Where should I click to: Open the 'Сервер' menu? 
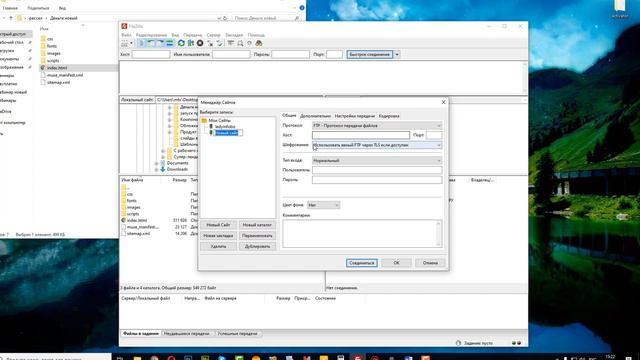point(213,35)
